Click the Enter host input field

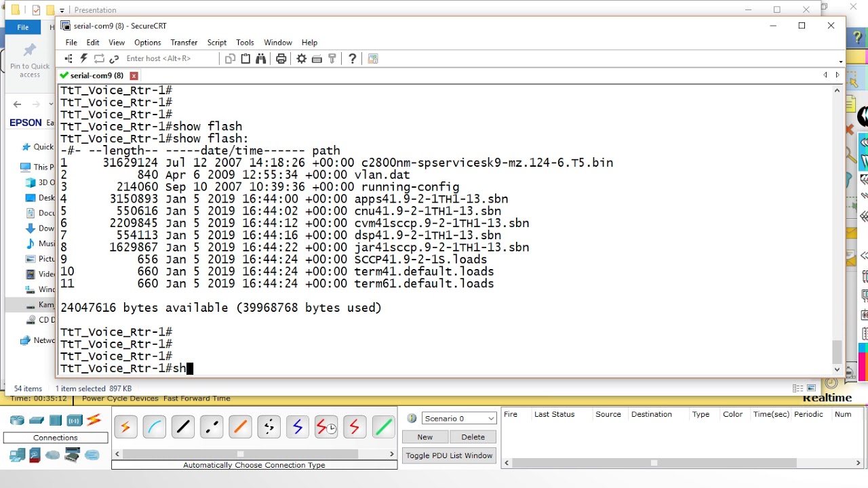170,59
